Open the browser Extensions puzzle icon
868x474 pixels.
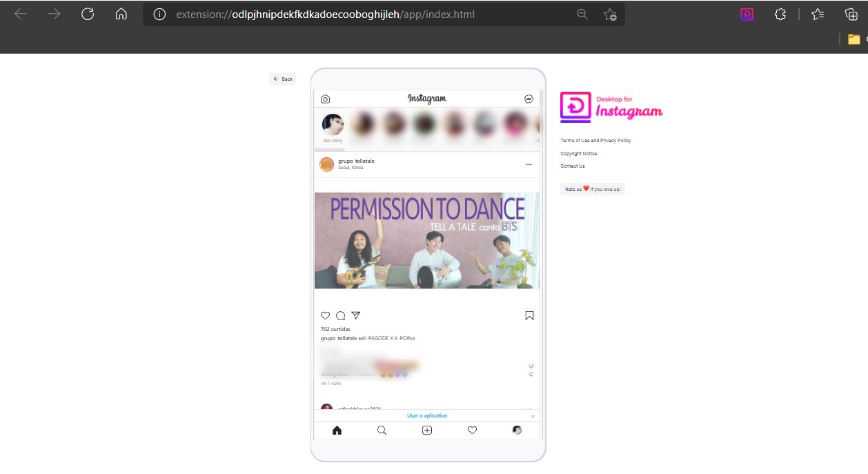[780, 14]
